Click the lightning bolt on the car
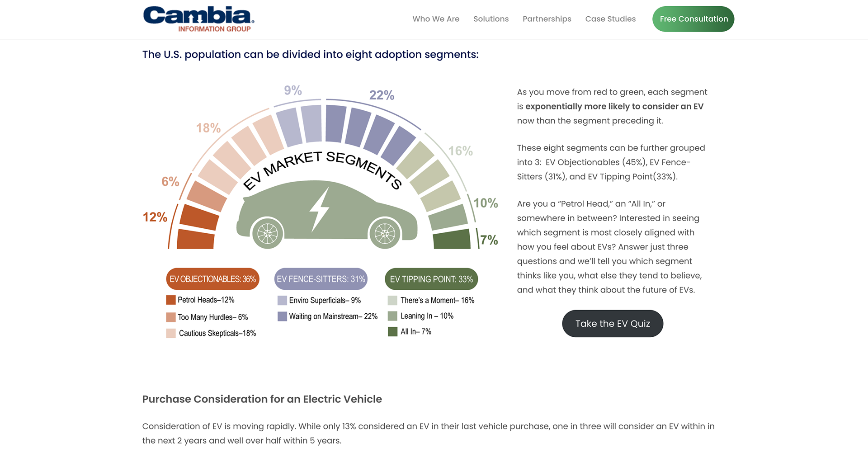The width and height of the screenshot is (868, 467). 320,209
